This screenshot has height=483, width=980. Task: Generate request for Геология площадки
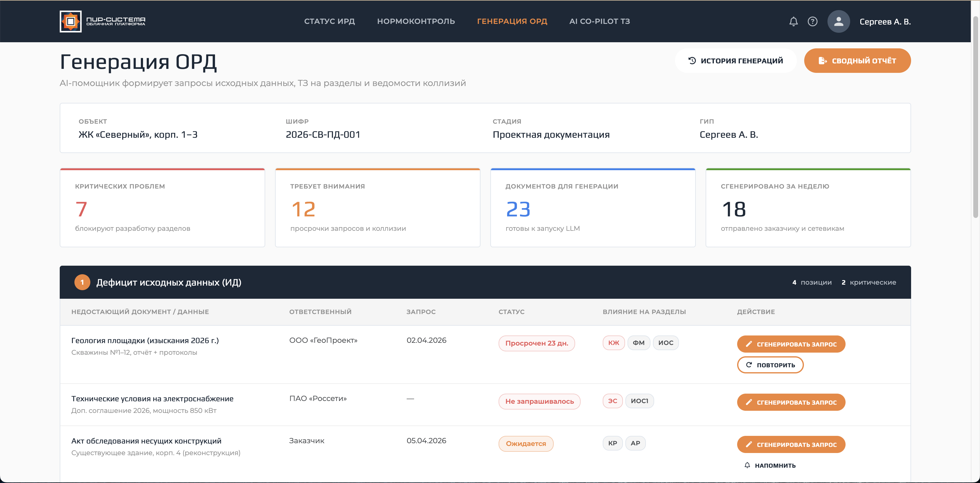coord(791,344)
